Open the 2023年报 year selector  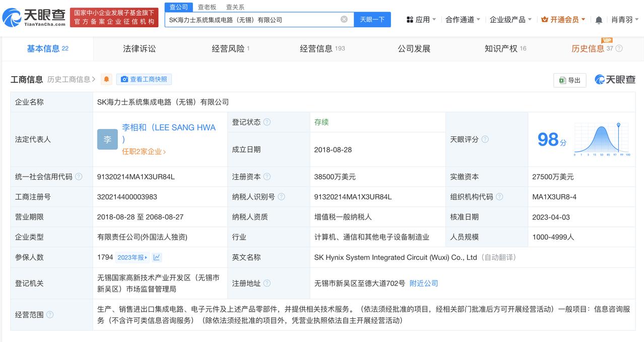coord(133,257)
